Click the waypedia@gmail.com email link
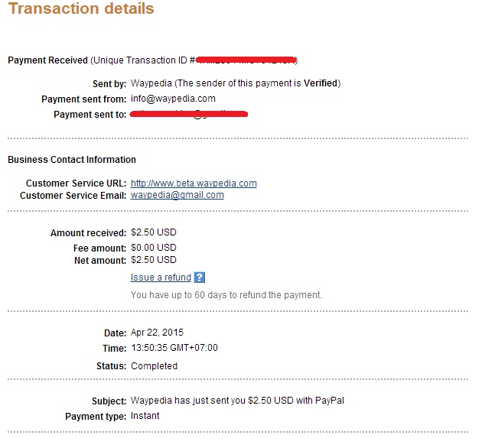Image resolution: width=482 pixels, height=448 pixels. [177, 195]
